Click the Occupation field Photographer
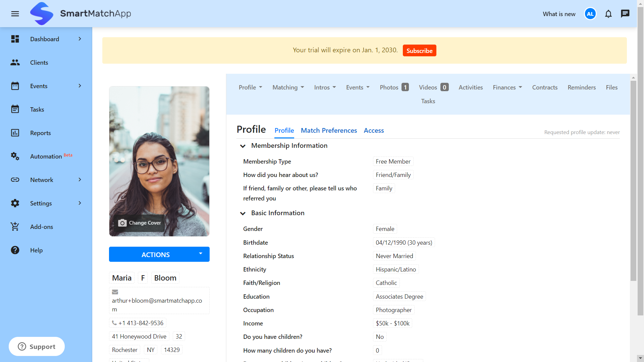The height and width of the screenshot is (362, 644). tap(393, 310)
